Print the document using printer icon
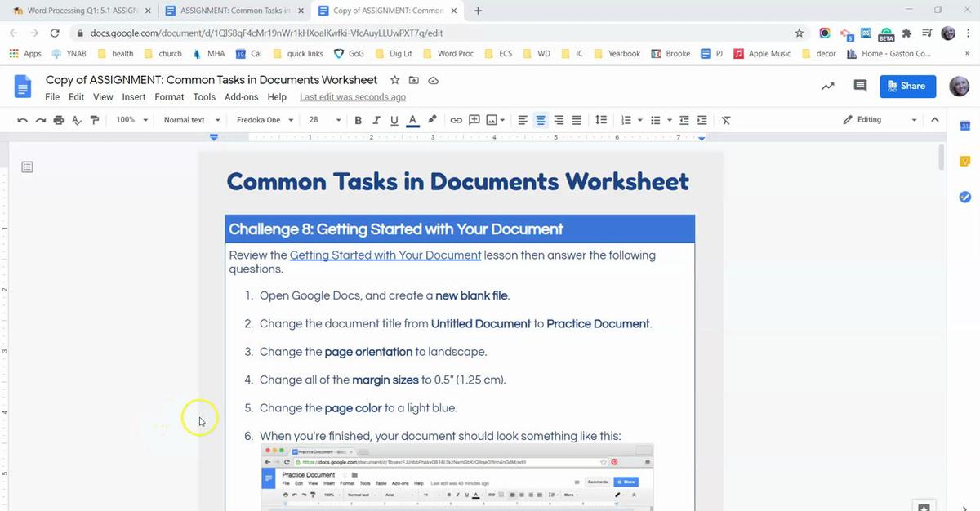The height and width of the screenshot is (511, 980). (58, 120)
